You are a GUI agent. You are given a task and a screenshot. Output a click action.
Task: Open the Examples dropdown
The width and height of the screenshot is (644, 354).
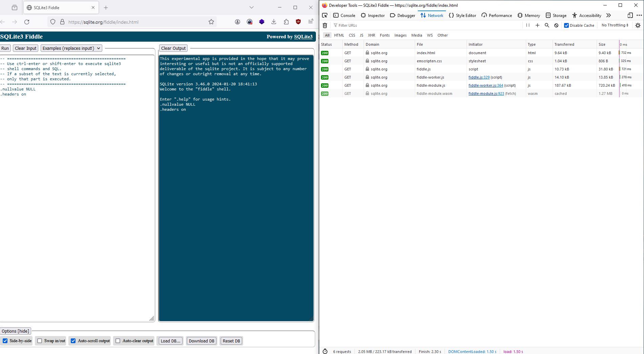[x=71, y=48]
